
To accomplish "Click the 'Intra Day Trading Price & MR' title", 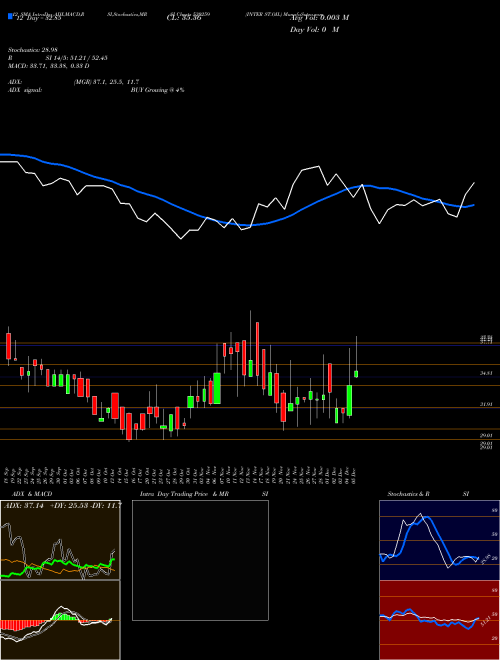I will (x=185, y=494).
